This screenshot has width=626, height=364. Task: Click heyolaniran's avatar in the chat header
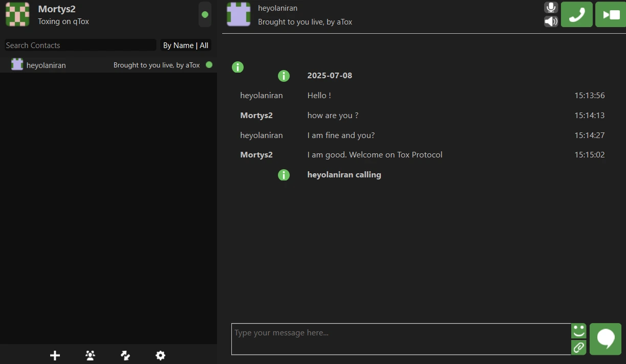[239, 14]
